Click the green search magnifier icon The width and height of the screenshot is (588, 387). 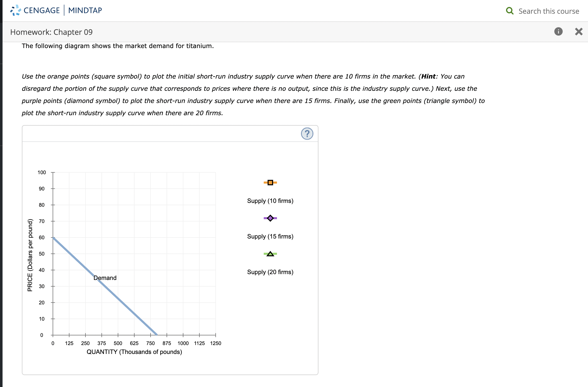tap(510, 11)
